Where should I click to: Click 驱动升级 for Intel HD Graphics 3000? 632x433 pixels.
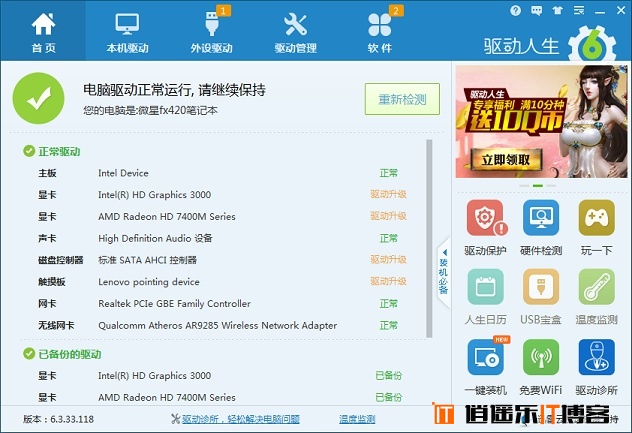click(388, 195)
